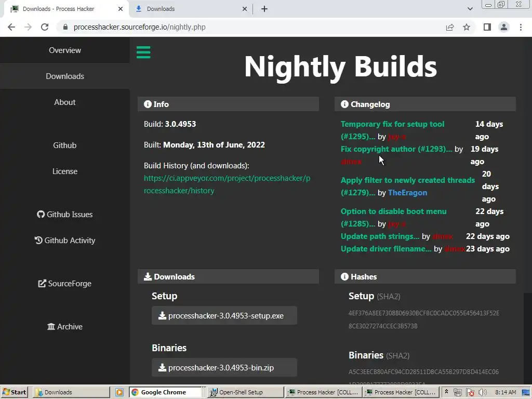This screenshot has width=532, height=399.
Task: Select the Downloads - Process Hacker tab
Action: pos(66,9)
